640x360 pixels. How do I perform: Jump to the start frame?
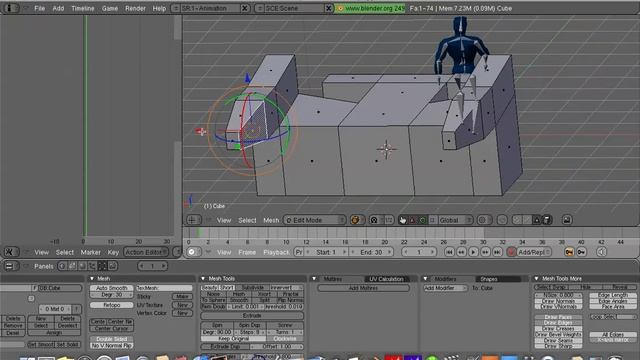coord(449,252)
